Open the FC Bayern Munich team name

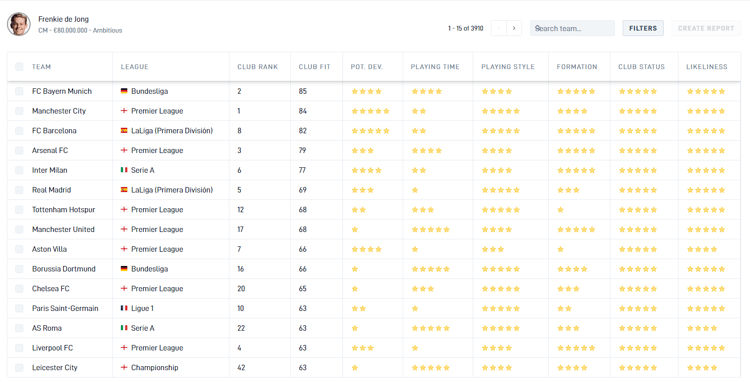(x=62, y=91)
